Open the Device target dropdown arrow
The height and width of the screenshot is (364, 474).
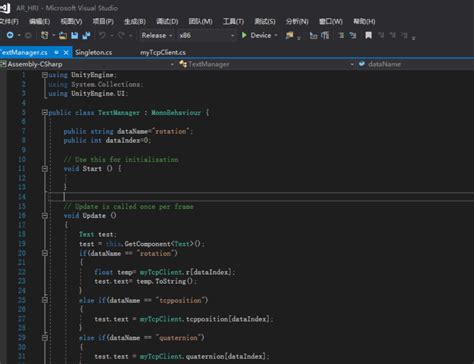(276, 35)
